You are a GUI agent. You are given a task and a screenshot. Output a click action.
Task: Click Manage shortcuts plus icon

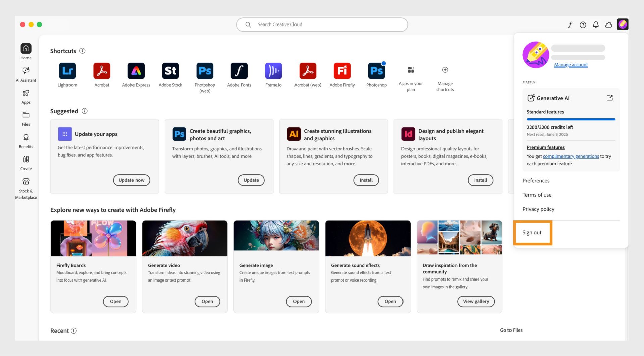click(x=445, y=70)
